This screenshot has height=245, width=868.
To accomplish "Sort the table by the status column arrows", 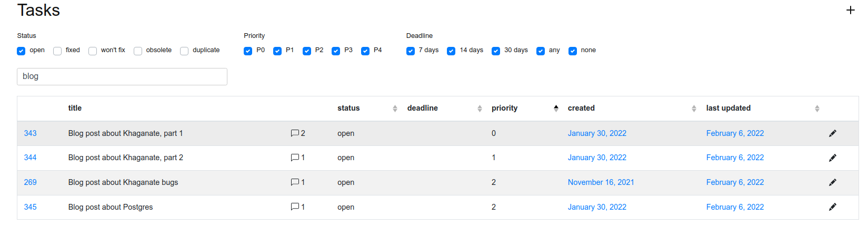I will 395,109.
